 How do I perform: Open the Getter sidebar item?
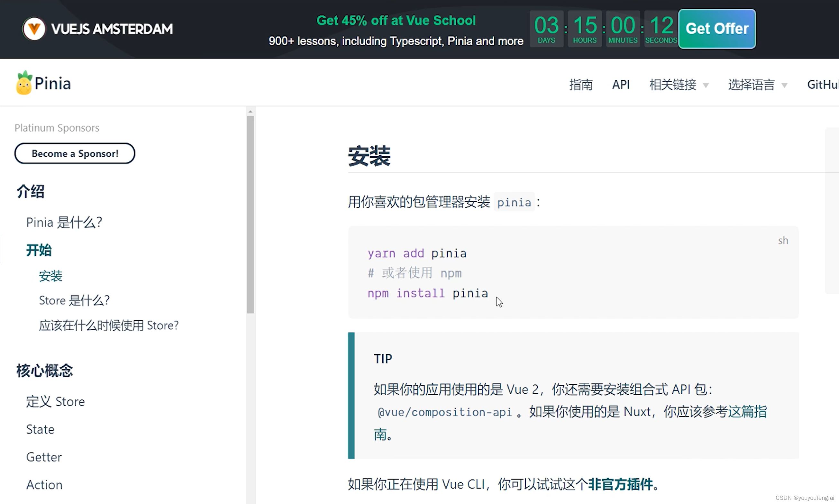[44, 457]
